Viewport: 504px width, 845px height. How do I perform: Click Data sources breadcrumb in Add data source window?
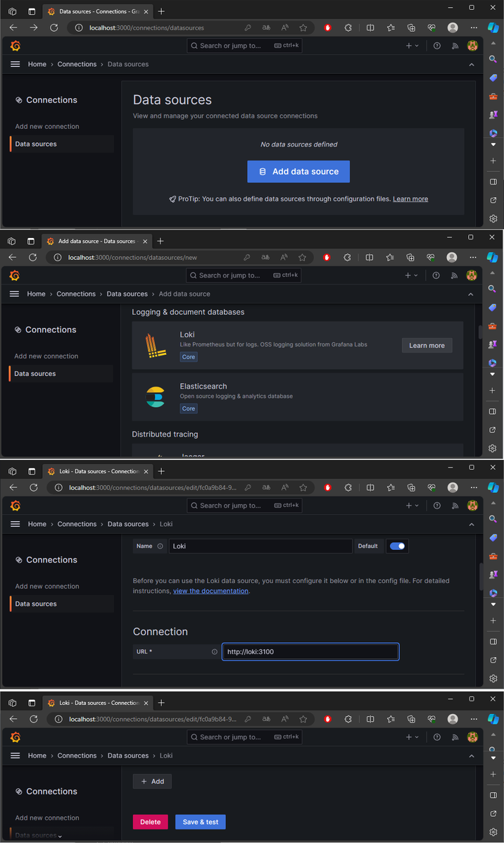point(127,294)
